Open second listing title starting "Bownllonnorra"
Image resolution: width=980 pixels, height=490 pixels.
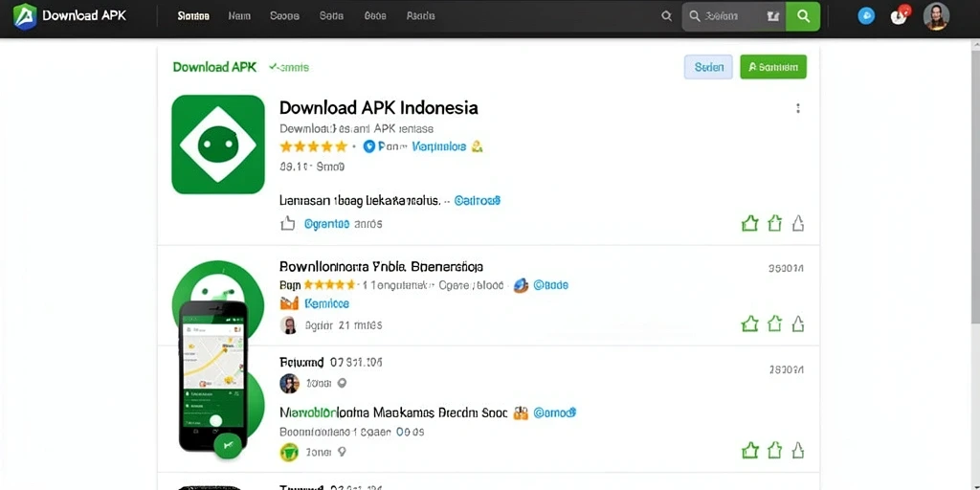point(381,268)
